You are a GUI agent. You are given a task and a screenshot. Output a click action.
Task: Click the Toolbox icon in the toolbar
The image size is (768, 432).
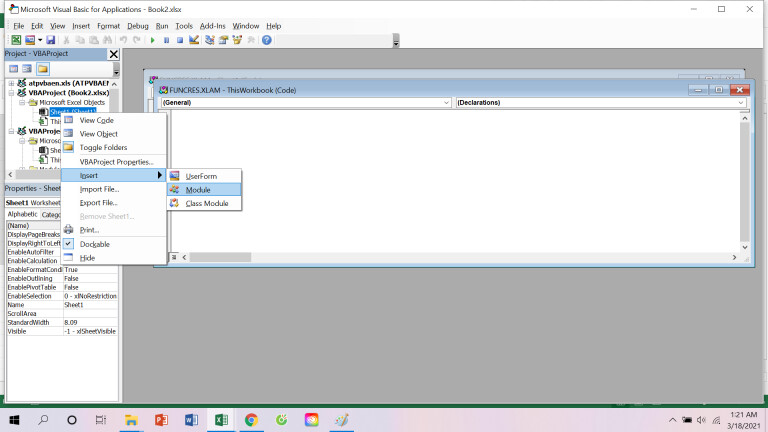click(x=251, y=40)
